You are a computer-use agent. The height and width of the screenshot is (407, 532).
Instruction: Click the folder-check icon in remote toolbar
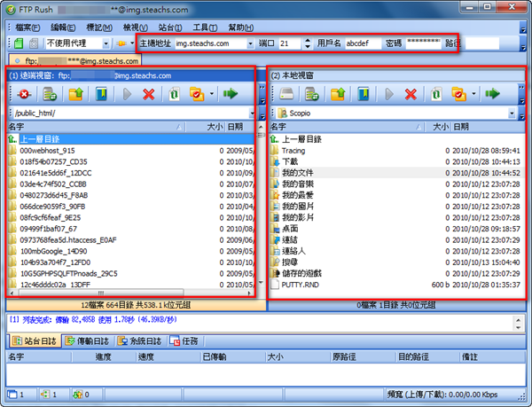tap(197, 94)
